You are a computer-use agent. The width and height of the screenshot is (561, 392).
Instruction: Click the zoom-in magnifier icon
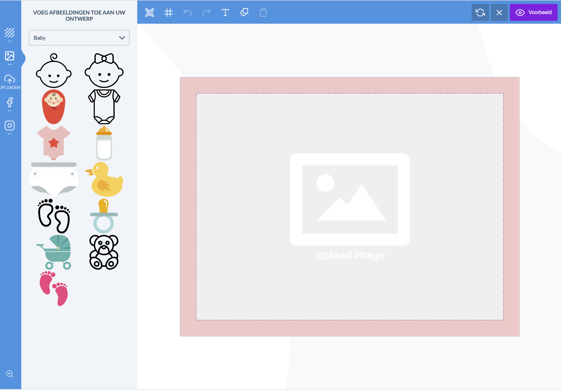[x=10, y=374]
